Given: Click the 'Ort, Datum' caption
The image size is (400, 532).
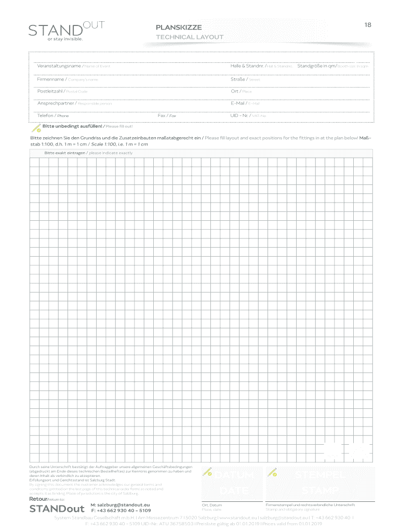Looking at the screenshot, I should (x=212, y=505).
